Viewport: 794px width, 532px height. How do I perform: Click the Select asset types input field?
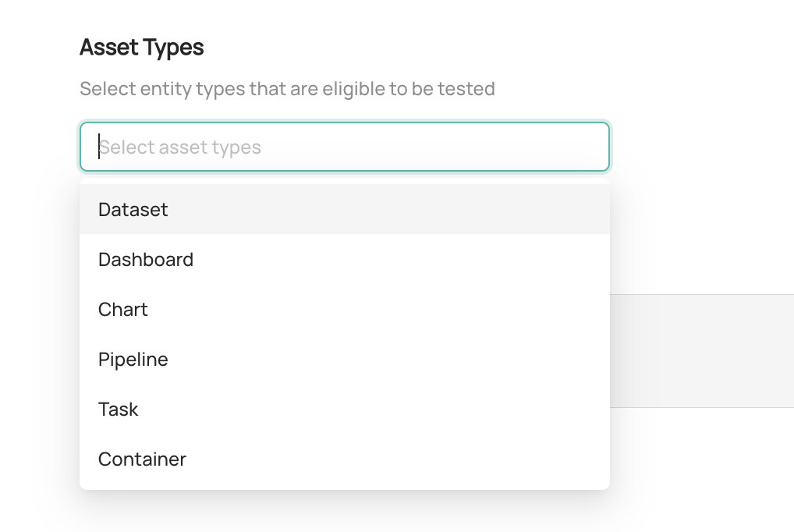344,147
